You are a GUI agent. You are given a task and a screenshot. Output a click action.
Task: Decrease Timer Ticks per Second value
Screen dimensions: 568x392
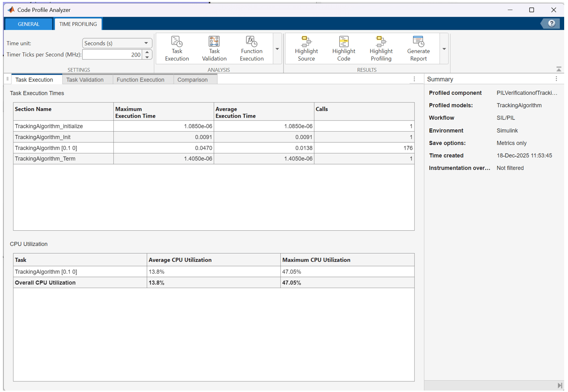pos(147,57)
